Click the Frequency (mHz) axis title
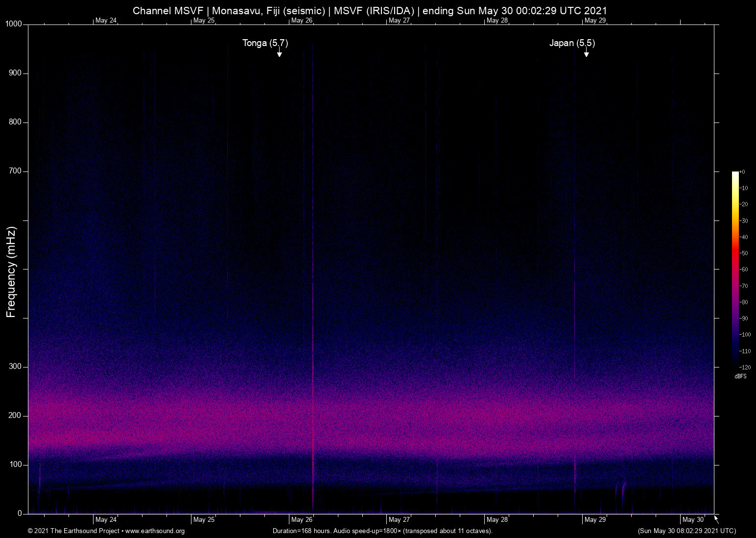Screen dimensions: 756x538 (11, 272)
